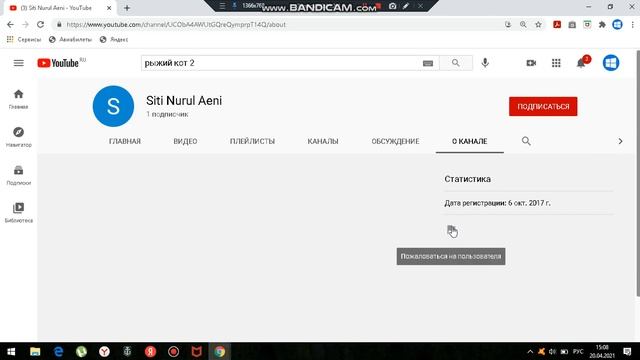Click the search magnifier button
Screen dimensions: 640x360
456,63
